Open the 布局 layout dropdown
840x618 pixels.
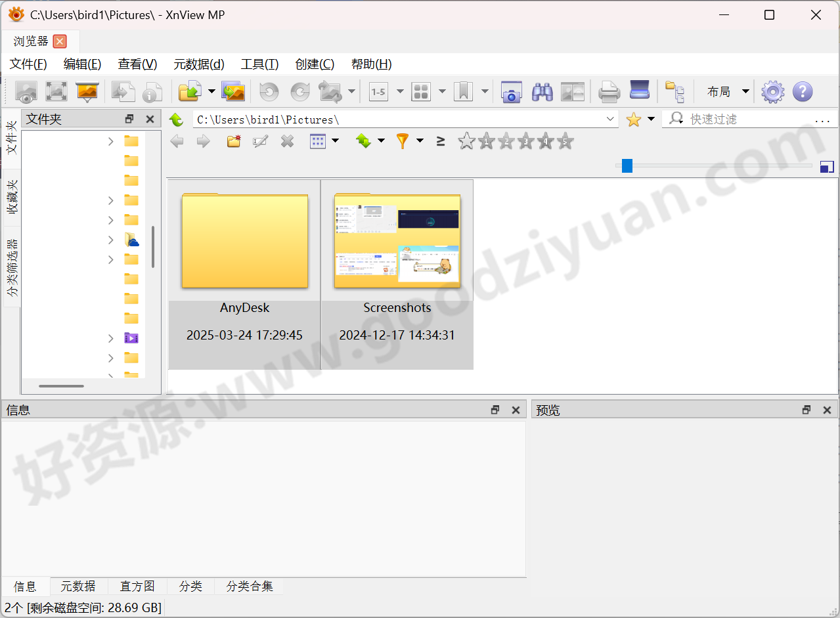(x=726, y=92)
